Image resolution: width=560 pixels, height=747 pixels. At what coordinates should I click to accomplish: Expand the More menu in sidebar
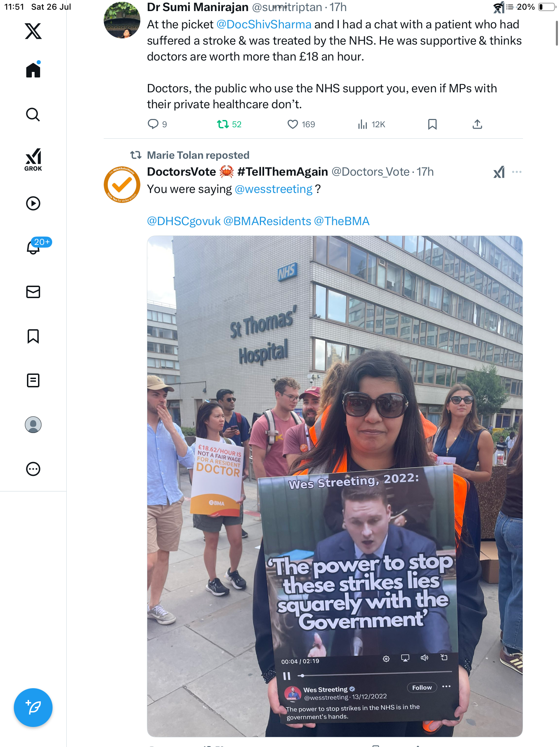click(x=33, y=469)
